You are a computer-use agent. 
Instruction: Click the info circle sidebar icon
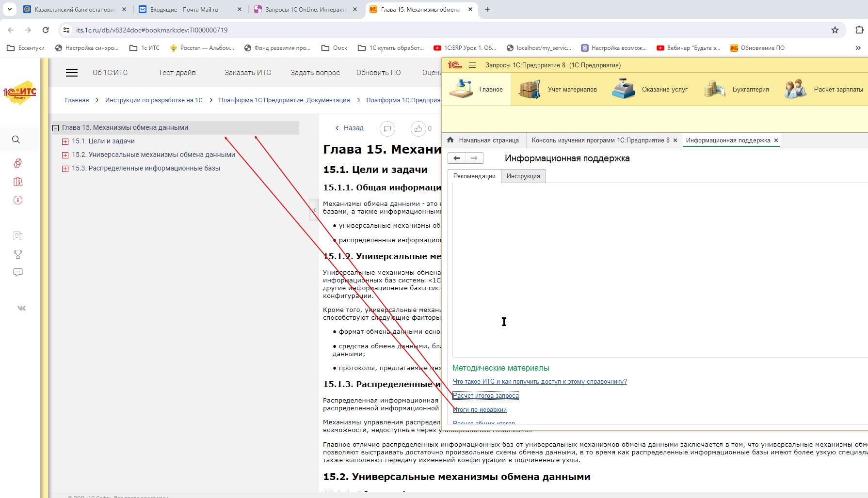[x=18, y=200]
